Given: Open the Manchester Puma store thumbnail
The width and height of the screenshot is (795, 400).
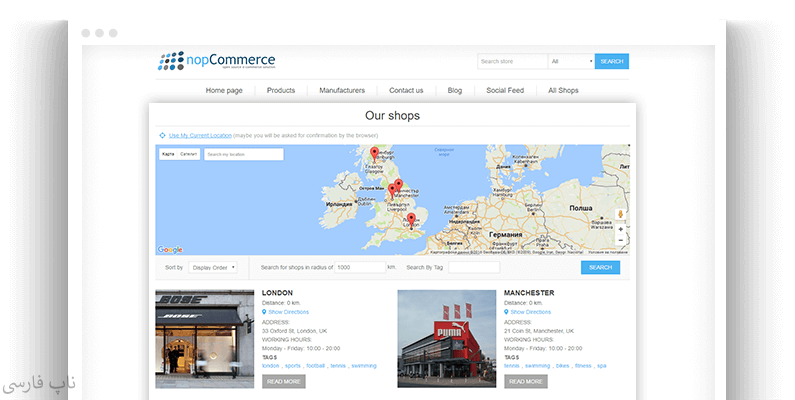Looking at the screenshot, I should (x=446, y=339).
